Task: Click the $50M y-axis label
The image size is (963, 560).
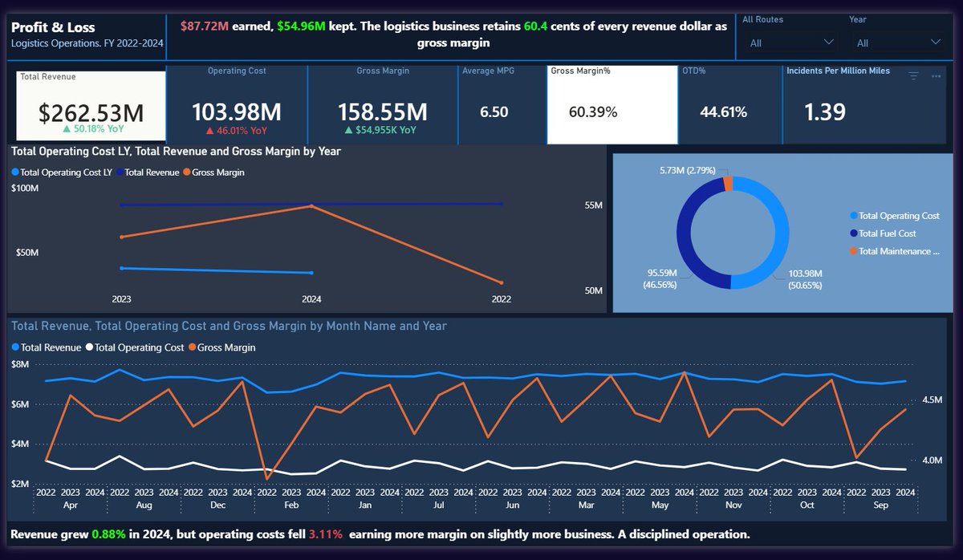Action: click(28, 253)
